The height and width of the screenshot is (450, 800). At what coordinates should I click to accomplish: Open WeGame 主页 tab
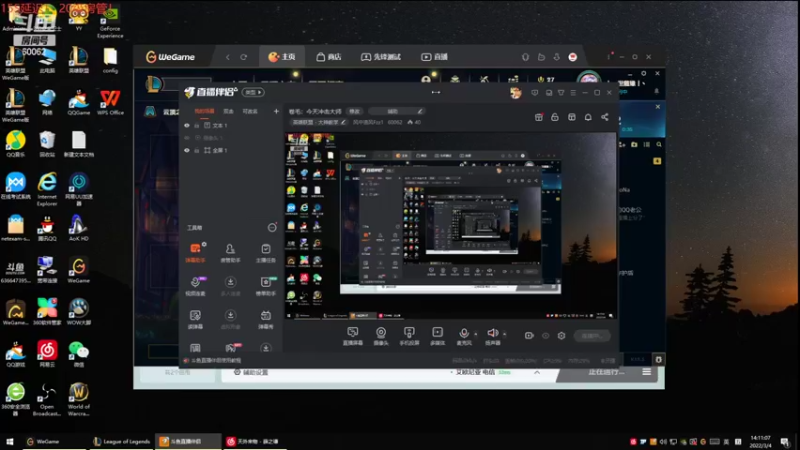click(282, 57)
